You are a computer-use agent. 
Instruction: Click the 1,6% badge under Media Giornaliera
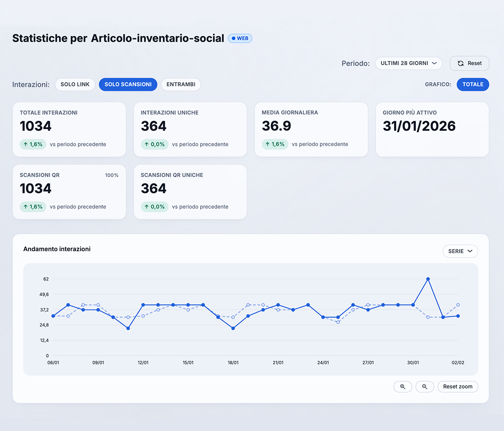click(275, 144)
